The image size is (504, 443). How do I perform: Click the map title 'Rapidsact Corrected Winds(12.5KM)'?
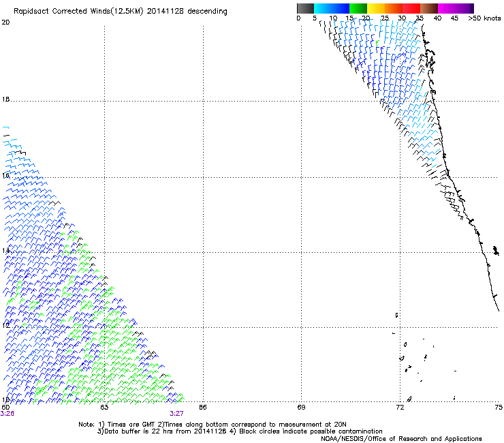pyautogui.click(x=78, y=12)
